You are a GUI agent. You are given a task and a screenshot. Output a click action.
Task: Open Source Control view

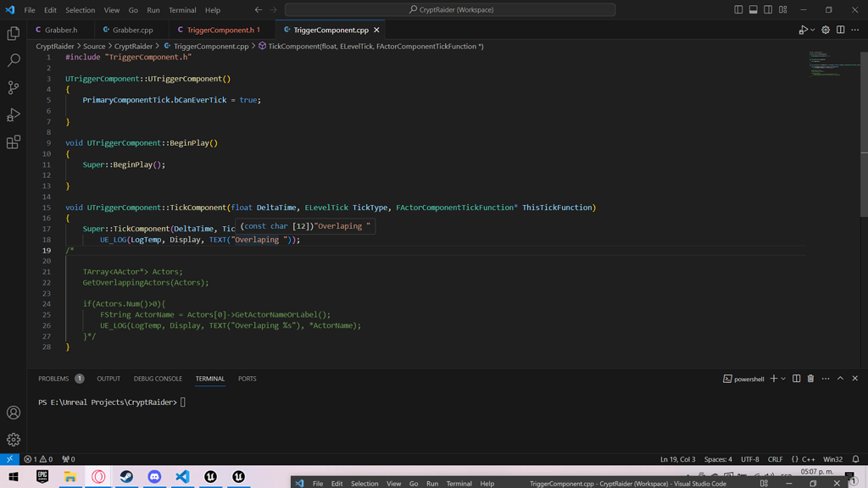click(x=14, y=87)
